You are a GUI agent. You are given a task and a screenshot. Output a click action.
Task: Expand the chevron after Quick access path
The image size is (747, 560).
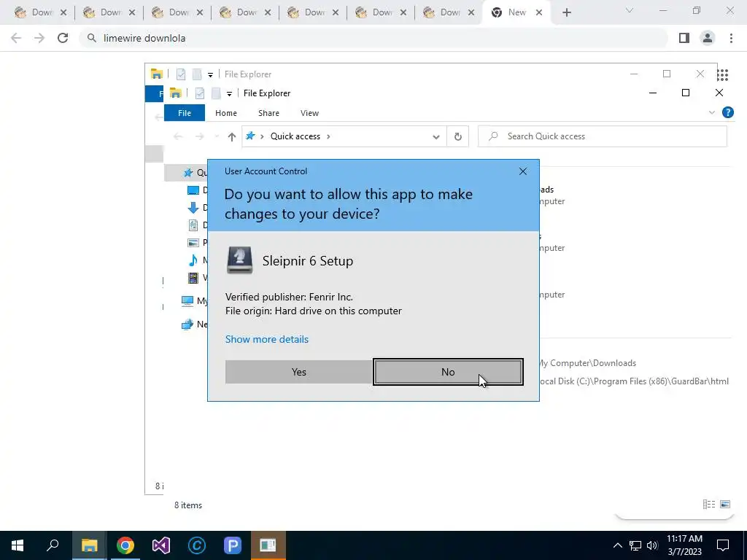click(x=328, y=136)
